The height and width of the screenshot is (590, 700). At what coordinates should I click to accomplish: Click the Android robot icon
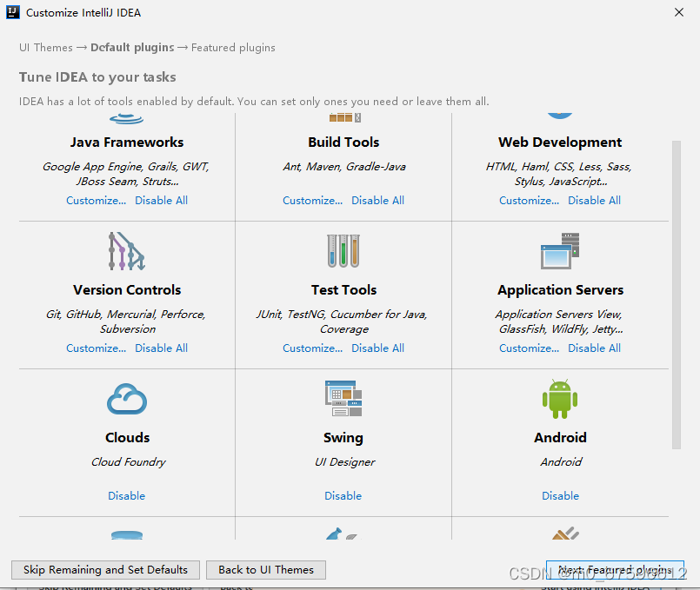click(560, 399)
